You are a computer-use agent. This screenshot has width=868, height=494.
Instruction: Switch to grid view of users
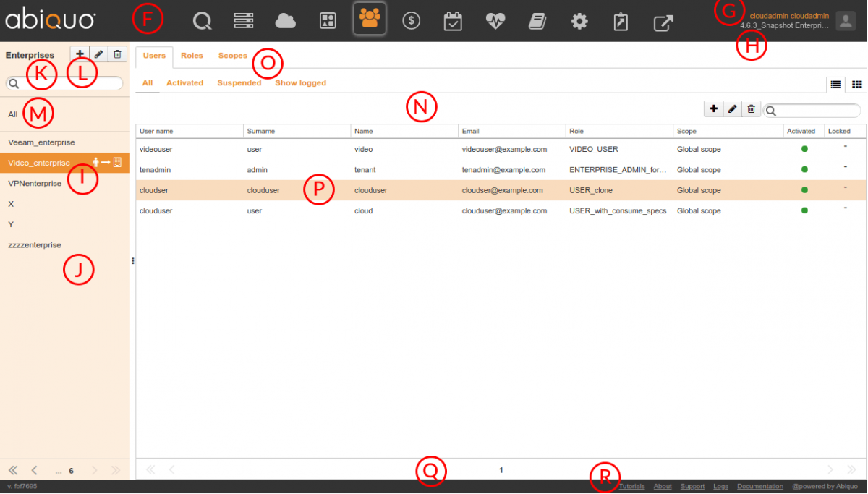click(856, 84)
